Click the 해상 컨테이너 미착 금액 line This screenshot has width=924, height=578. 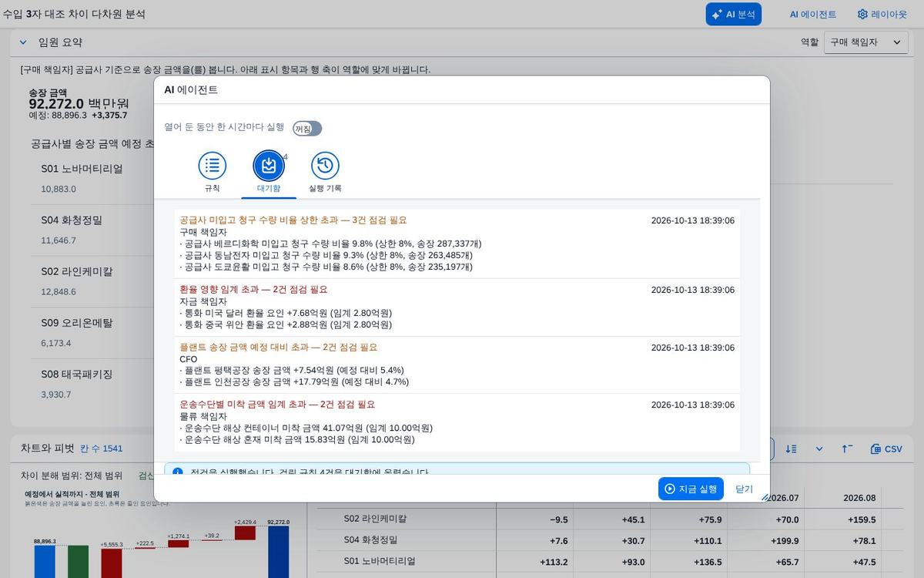(306, 428)
